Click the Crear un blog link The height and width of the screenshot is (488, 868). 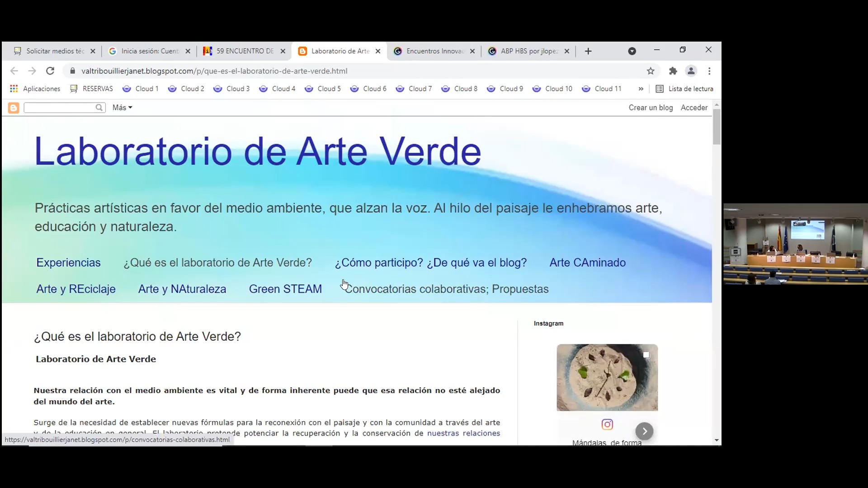(651, 108)
